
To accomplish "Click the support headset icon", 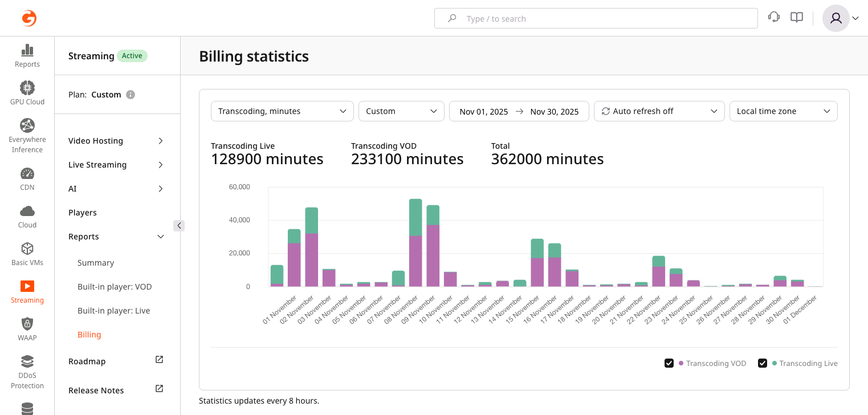I will (774, 17).
